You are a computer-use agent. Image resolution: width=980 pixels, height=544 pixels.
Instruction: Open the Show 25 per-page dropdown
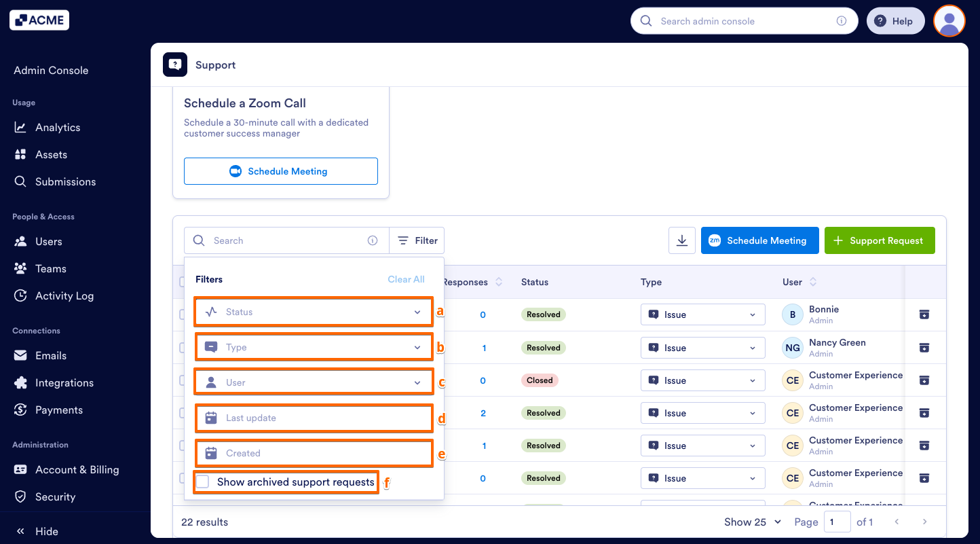click(x=753, y=522)
